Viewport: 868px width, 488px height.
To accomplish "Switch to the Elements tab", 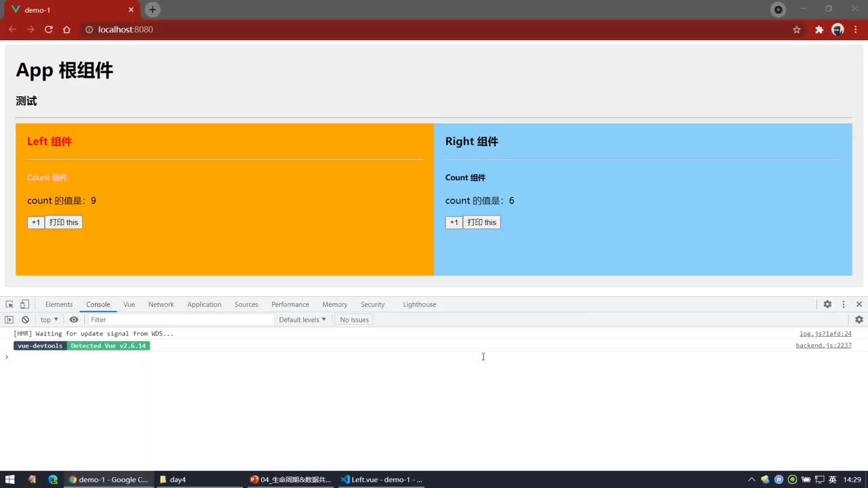I will tap(59, 304).
